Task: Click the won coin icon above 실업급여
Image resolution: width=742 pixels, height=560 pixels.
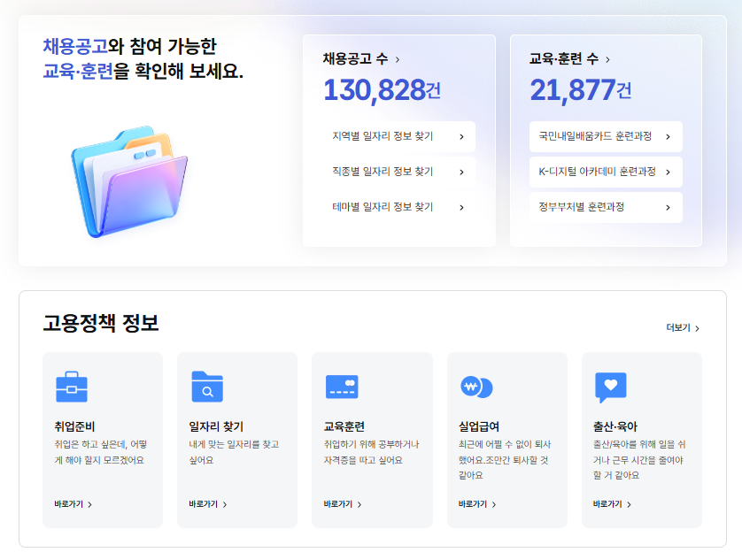Action: (476, 387)
